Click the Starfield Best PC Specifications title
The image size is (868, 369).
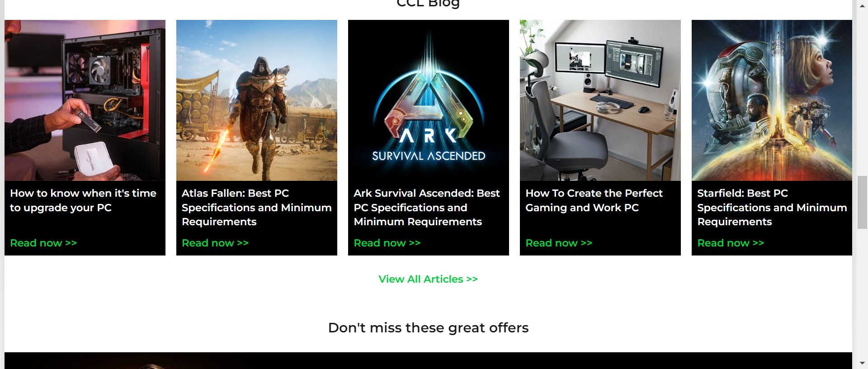coord(772,207)
